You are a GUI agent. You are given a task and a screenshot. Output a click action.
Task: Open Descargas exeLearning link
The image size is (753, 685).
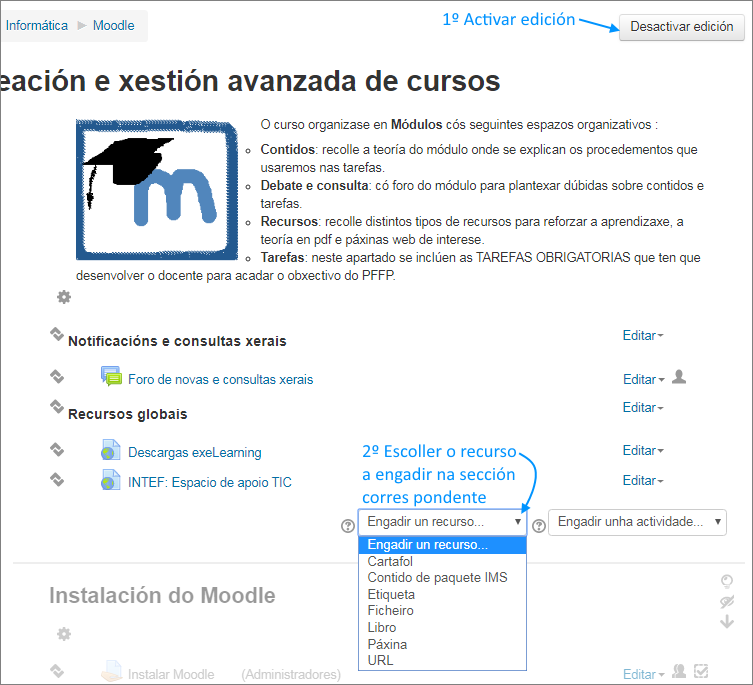194,453
